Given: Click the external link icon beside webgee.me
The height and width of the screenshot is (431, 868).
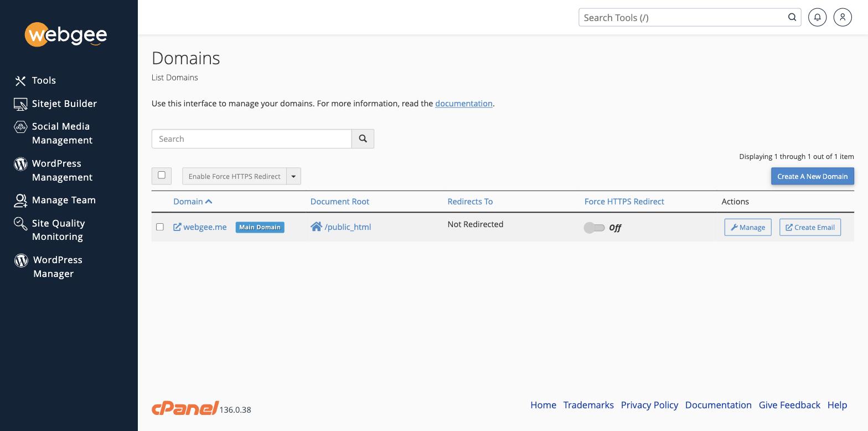Looking at the screenshot, I should [x=177, y=227].
